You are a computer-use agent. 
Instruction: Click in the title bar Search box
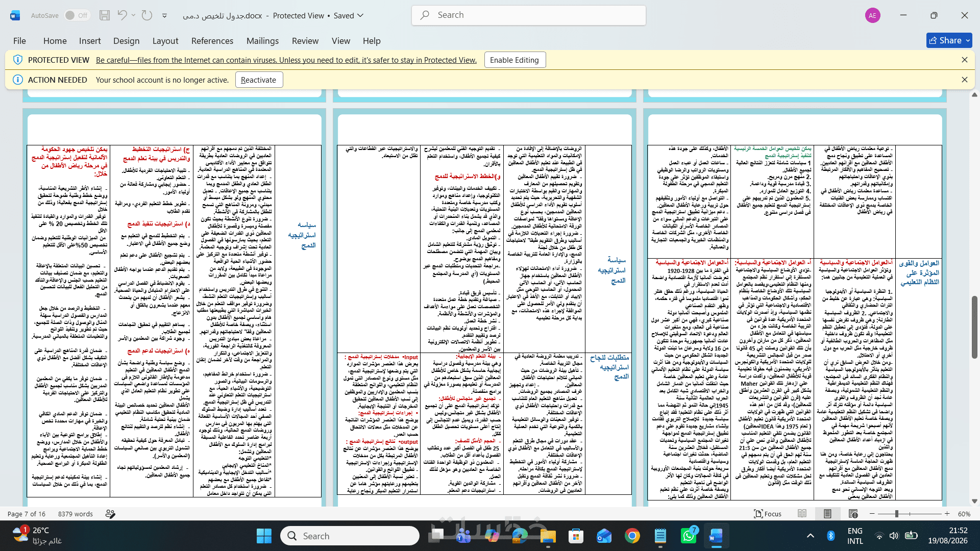pos(529,15)
